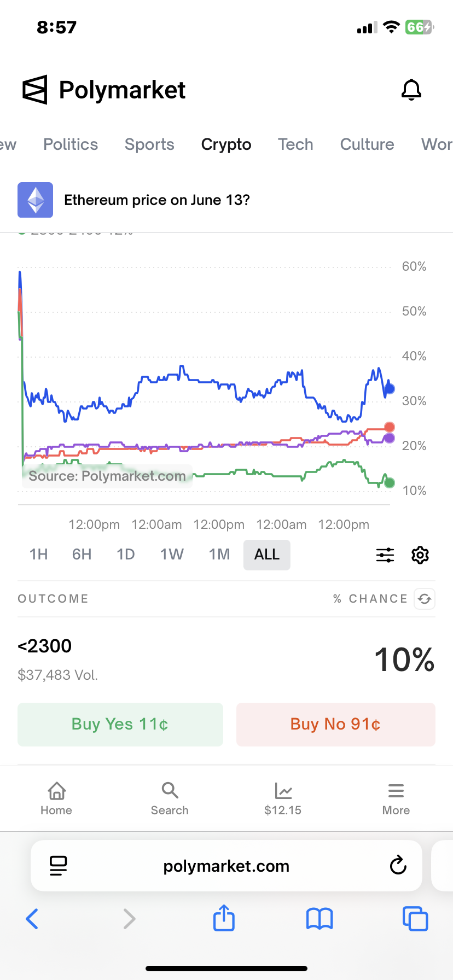Viewport: 453px width, 980px height.
Task: Open chart settings gear icon
Action: pos(420,555)
